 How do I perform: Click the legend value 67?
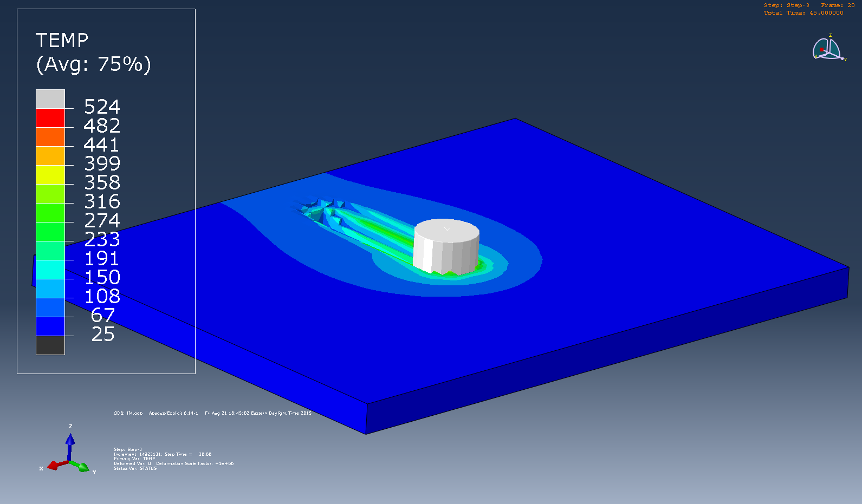[103, 315]
